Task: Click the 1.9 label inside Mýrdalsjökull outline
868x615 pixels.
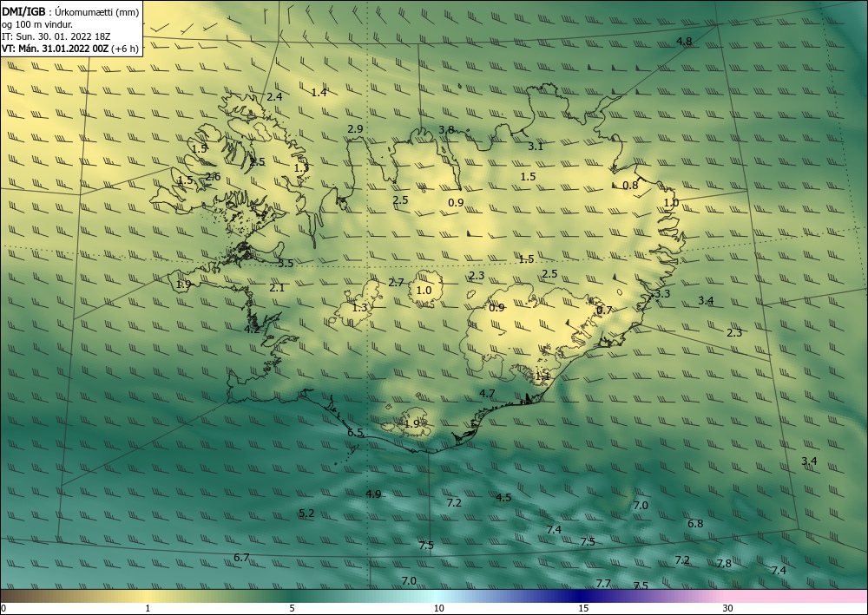Action: (x=411, y=424)
